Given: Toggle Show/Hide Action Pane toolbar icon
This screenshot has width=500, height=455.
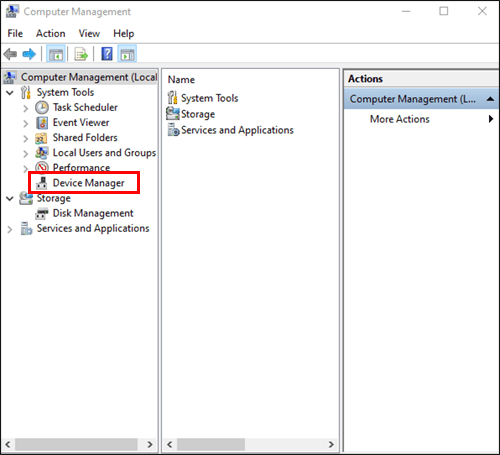Looking at the screenshot, I should [x=127, y=54].
